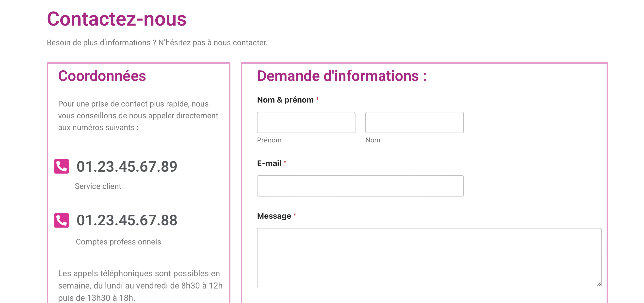The height and width of the screenshot is (303, 644).
Task: Click the Comptes professionnels caption
Action: tap(118, 242)
